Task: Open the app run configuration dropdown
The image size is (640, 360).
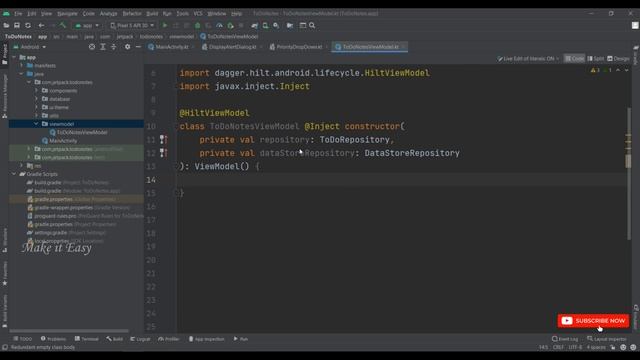Action: pyautogui.click(x=87, y=25)
